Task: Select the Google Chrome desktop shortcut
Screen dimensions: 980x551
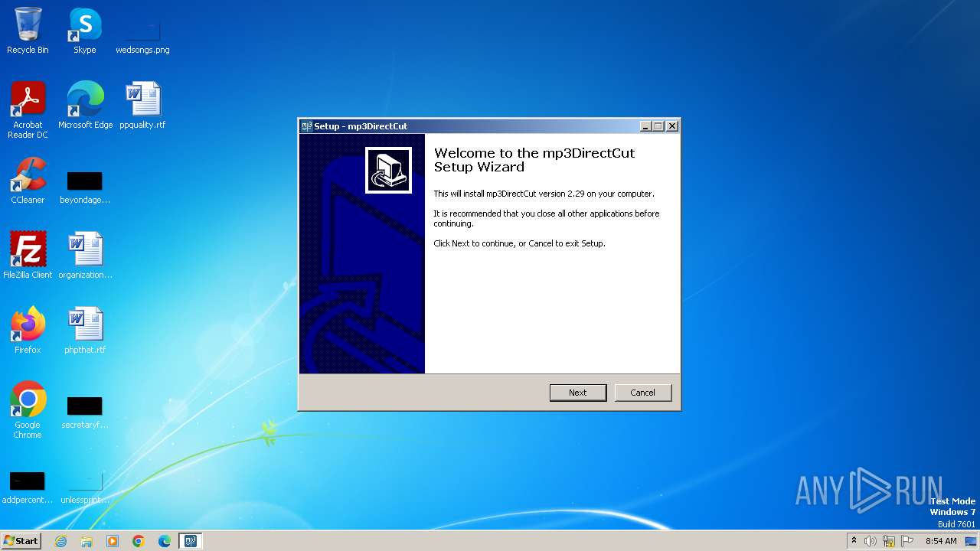Action: 28,410
